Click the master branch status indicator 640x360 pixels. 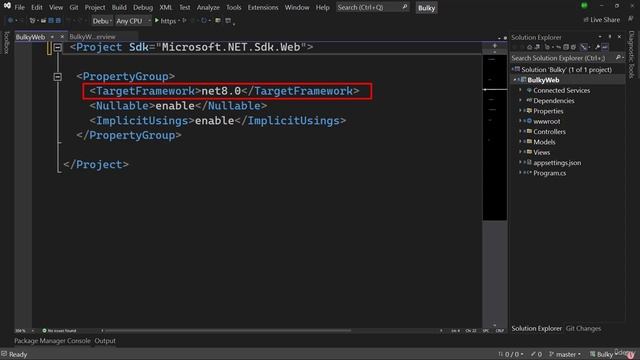565,354
